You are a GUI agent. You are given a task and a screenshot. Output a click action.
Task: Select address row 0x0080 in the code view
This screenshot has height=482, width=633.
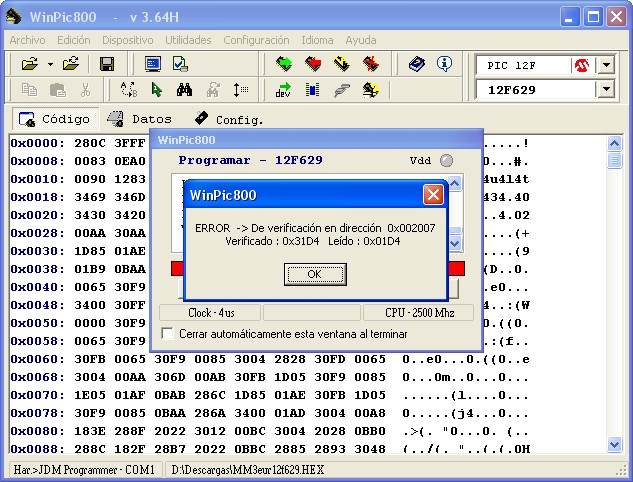pyautogui.click(x=37, y=431)
